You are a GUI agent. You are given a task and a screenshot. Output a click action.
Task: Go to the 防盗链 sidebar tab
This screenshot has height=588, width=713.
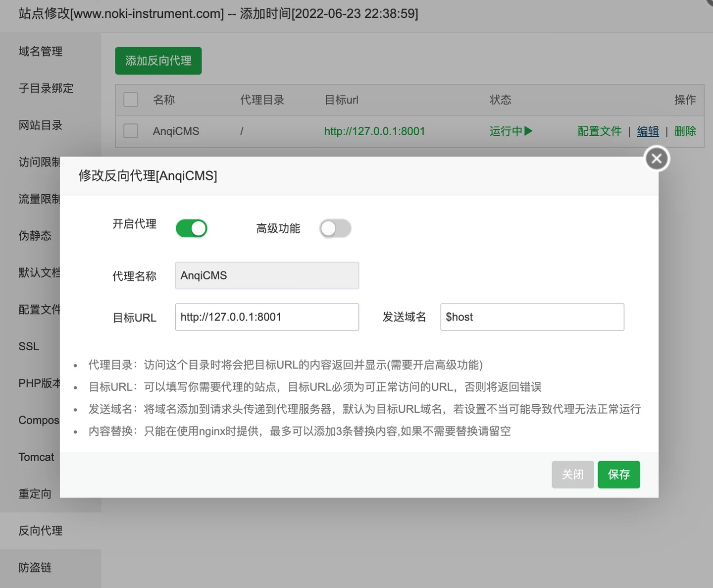click(x=35, y=568)
